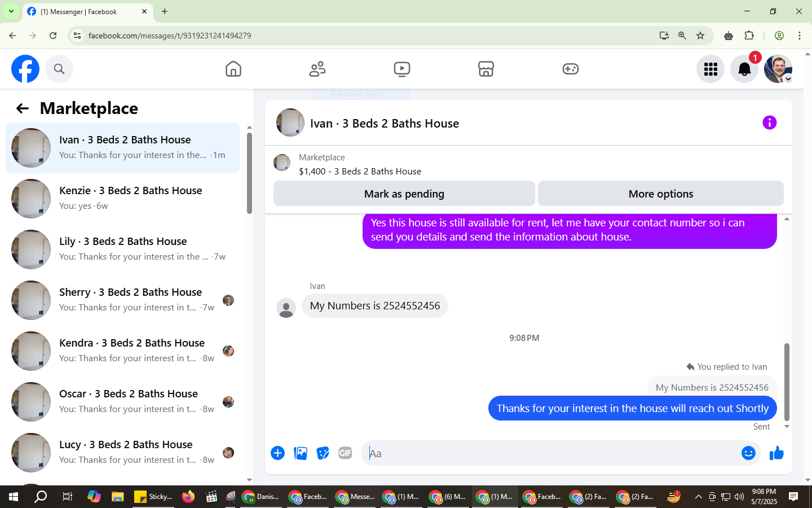The image size is (812, 508).
Task: Reload the page with refresh icon
Action: pyautogui.click(x=53, y=36)
